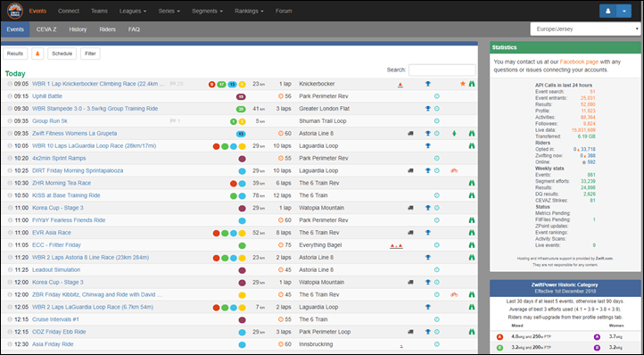Click the yellow category dot on the ZBR Friday Kibbitz row
Screen dimensions: 644x355
pyautogui.click(x=242, y=295)
